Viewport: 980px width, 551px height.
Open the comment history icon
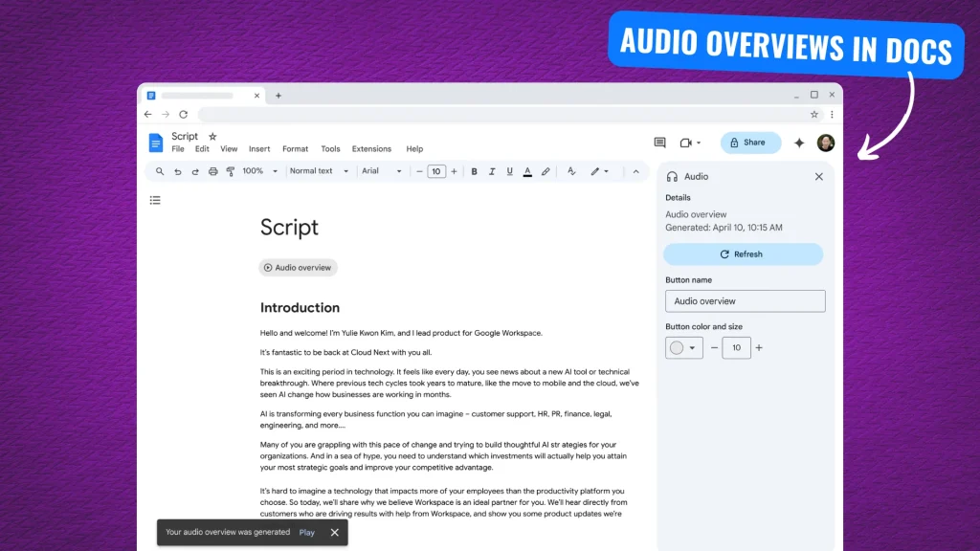click(x=659, y=143)
